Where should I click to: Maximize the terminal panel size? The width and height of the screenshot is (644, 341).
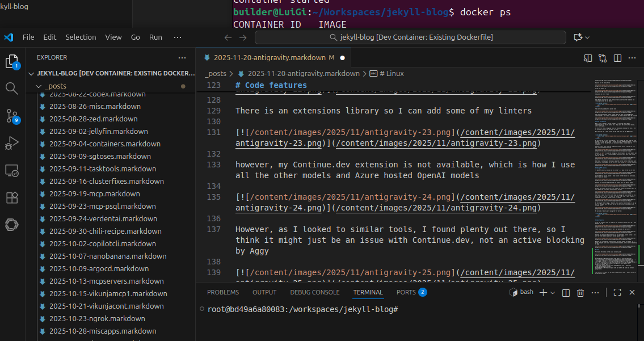(618, 292)
